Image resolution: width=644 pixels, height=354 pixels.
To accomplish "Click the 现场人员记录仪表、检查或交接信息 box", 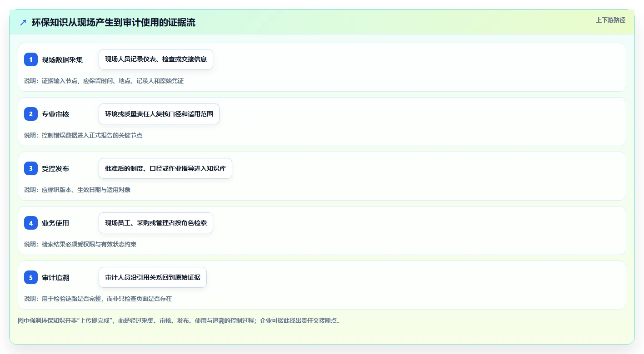I will (x=156, y=59).
